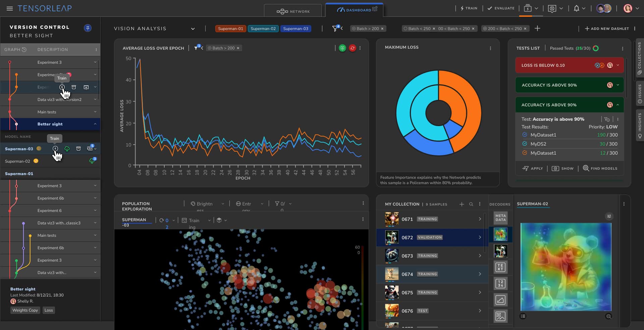The height and width of the screenshot is (330, 644).
Task: Open the user profile dropdown arrow
Action: coord(637,8)
